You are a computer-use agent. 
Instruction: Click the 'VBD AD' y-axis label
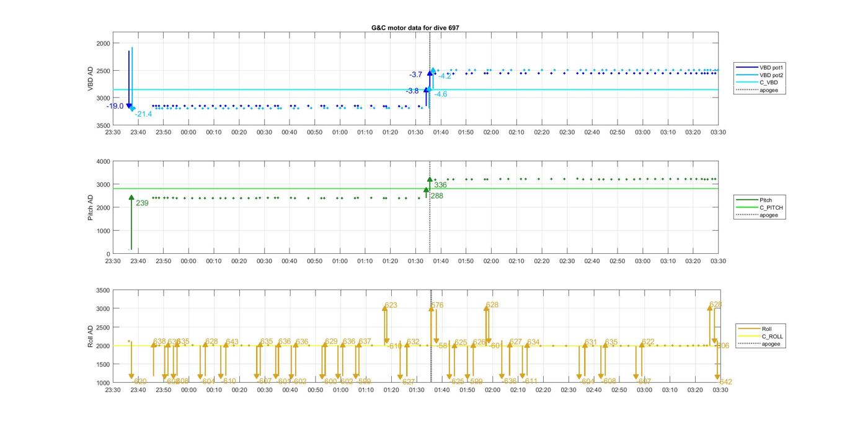pyautogui.click(x=91, y=79)
